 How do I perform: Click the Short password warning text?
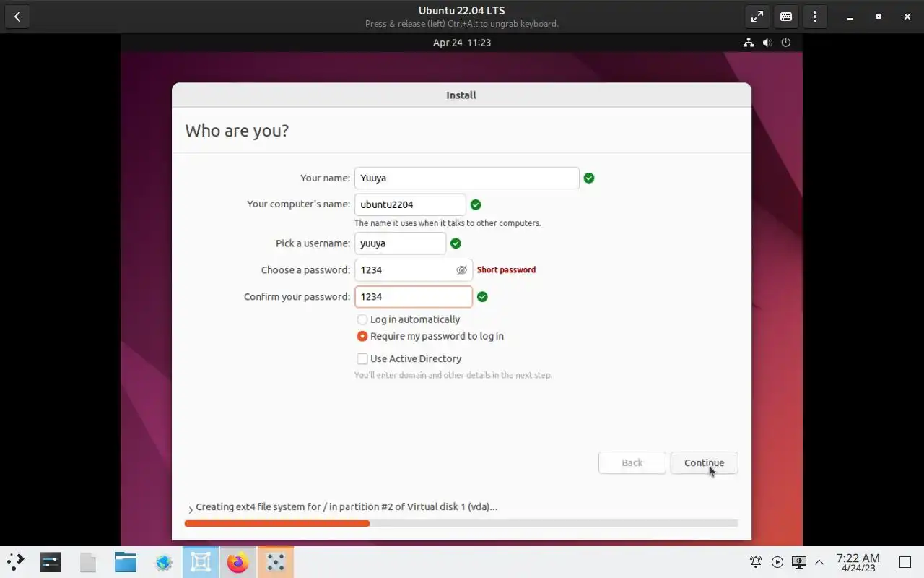[x=506, y=269]
